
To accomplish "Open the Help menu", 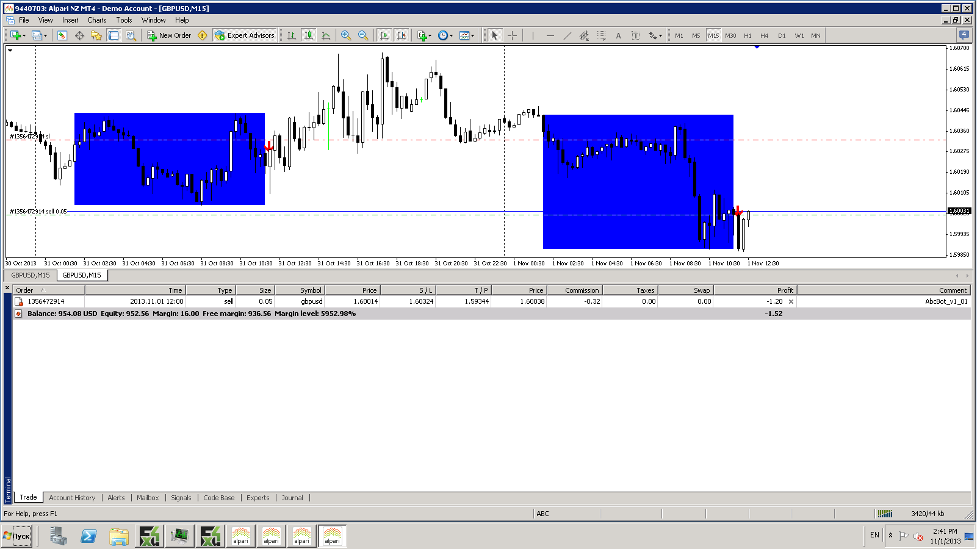I will click(182, 20).
